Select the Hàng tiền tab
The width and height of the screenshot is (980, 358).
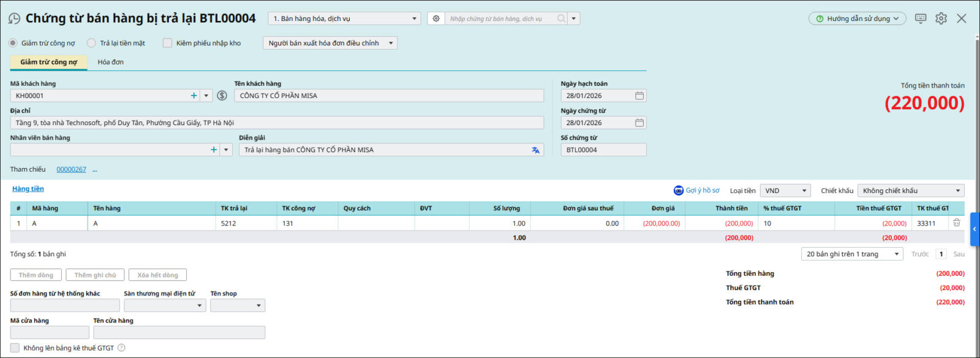click(x=28, y=189)
